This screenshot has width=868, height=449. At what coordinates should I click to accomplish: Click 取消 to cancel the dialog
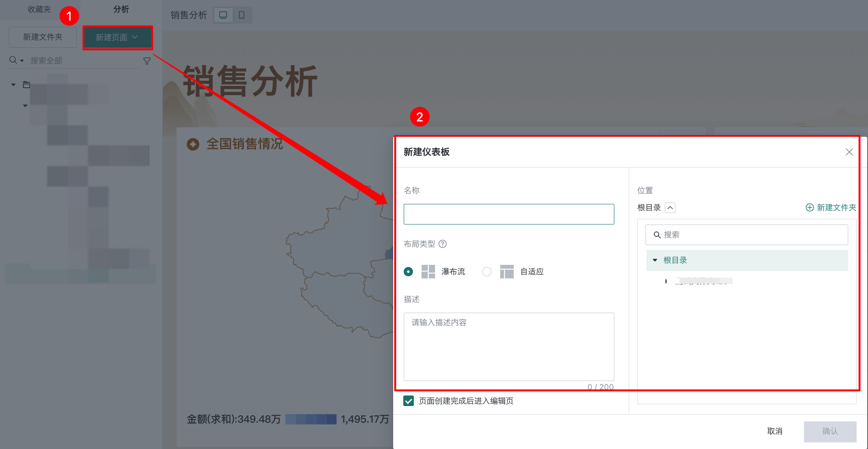(x=775, y=431)
